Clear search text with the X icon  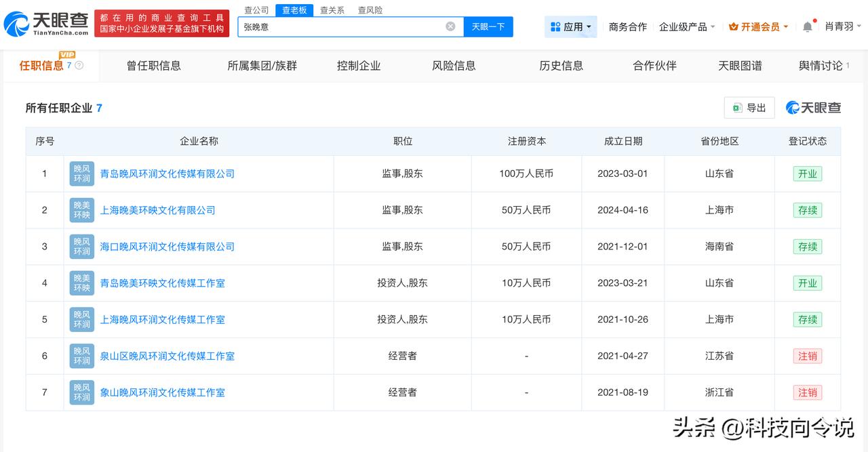click(x=450, y=26)
